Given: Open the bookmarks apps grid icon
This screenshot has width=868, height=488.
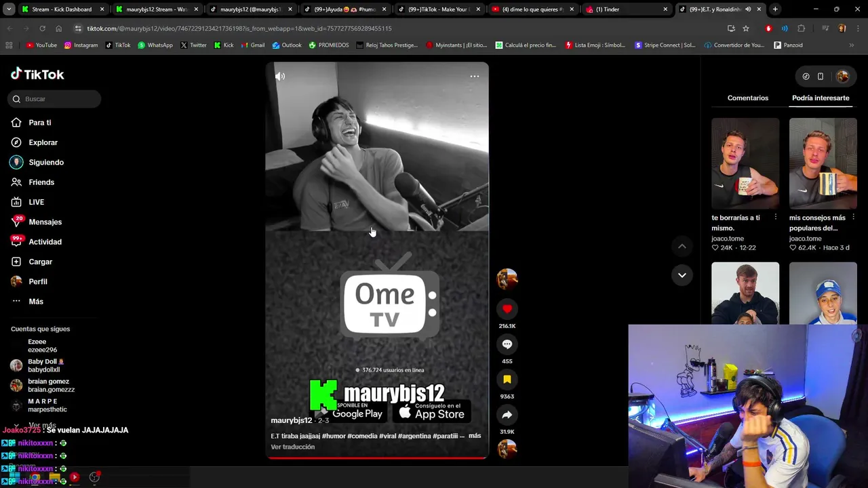Looking at the screenshot, I should tap(9, 45).
